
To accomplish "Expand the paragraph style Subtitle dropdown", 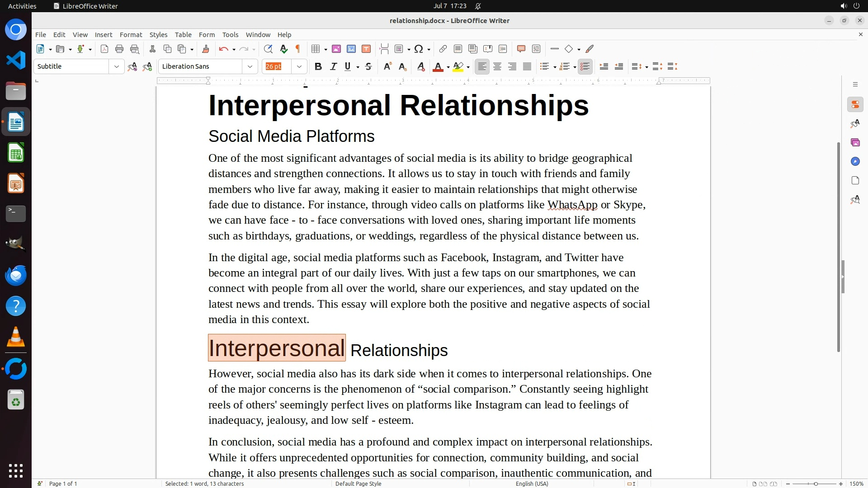I will pyautogui.click(x=116, y=66).
